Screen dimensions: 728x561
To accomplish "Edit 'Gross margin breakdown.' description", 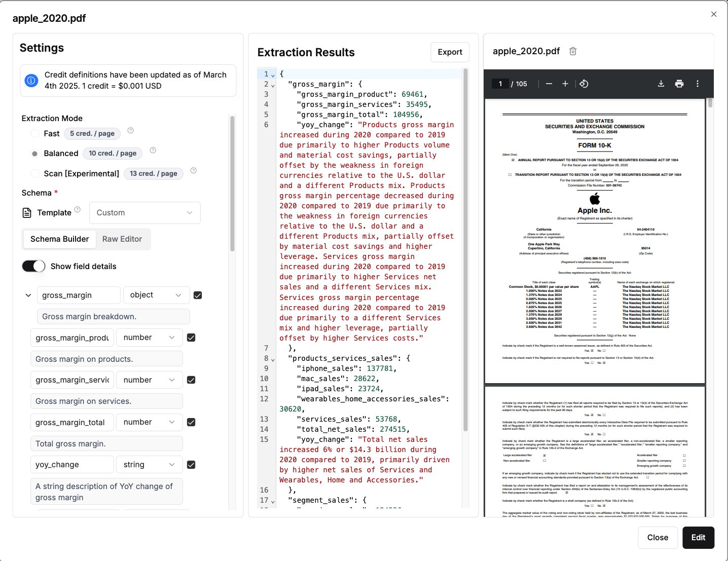I will [x=114, y=317].
